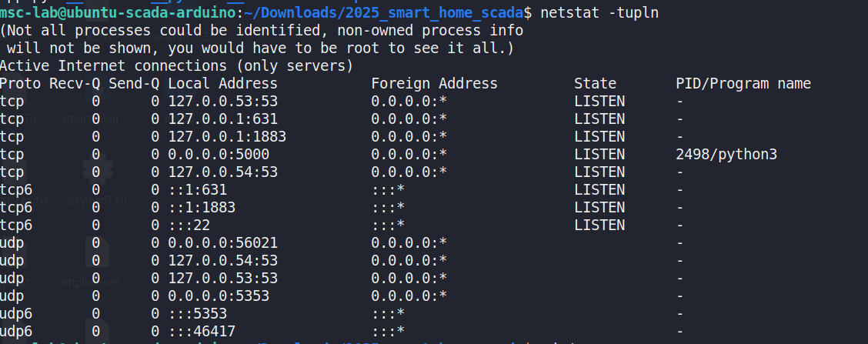Click the Active Internet connections heading line
The height and width of the screenshot is (344, 868).
point(176,66)
